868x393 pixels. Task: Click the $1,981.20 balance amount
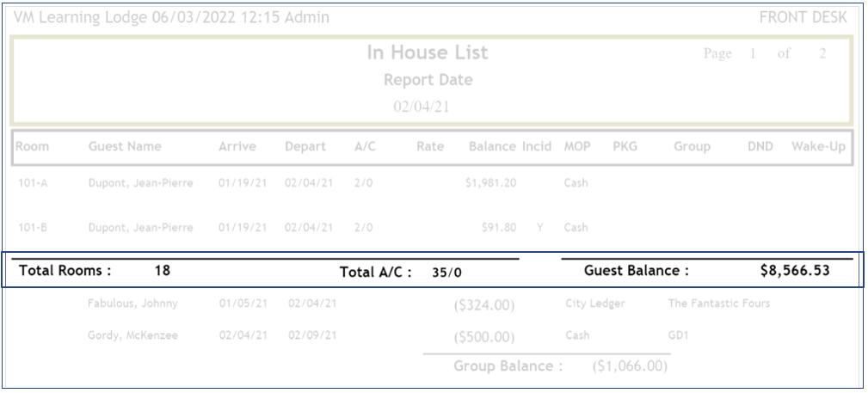[x=490, y=182]
